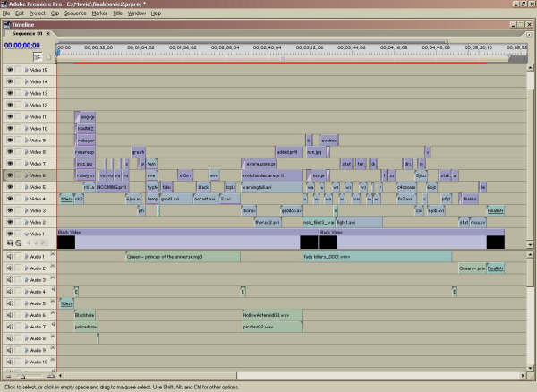Expand the Audio 9 track

click(26, 350)
